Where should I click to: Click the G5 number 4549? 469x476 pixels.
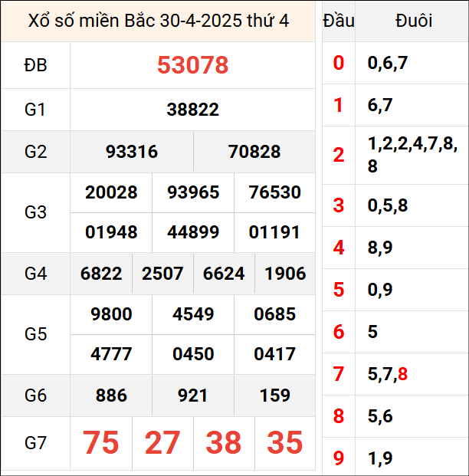click(x=193, y=314)
